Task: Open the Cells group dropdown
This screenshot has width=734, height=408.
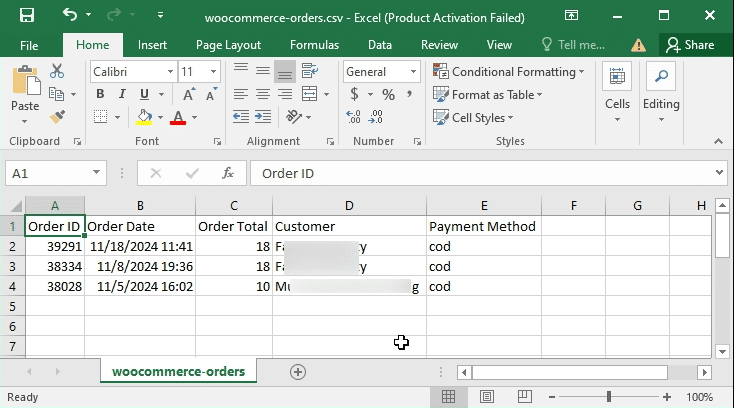Action: pos(617,93)
